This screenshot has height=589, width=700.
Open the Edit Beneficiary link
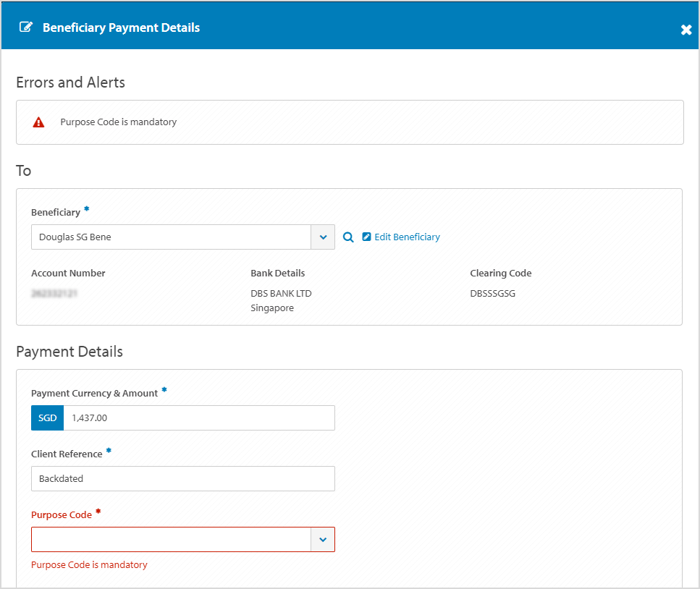407,237
